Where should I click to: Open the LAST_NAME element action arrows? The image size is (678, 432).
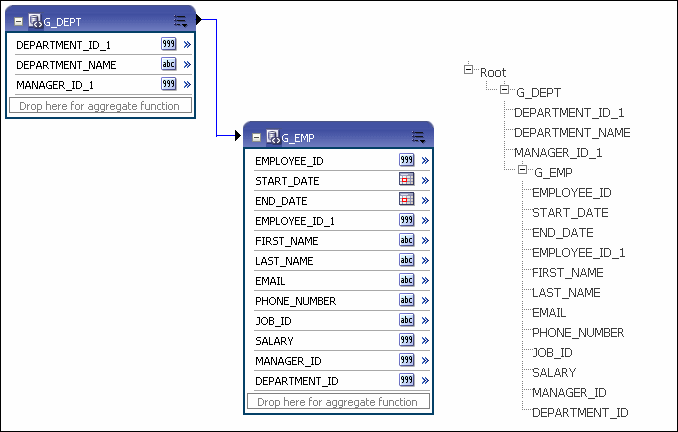pyautogui.click(x=425, y=260)
